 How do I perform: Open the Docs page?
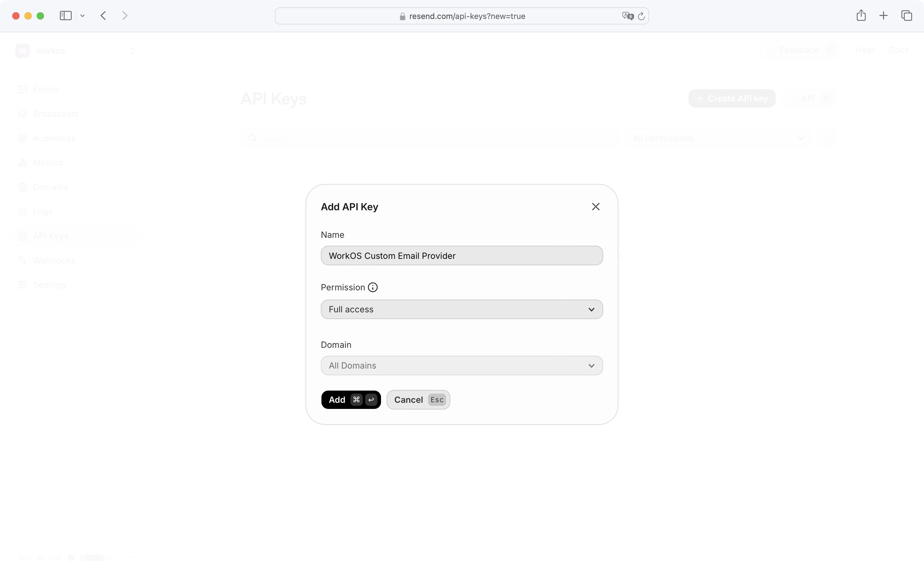pyautogui.click(x=898, y=50)
